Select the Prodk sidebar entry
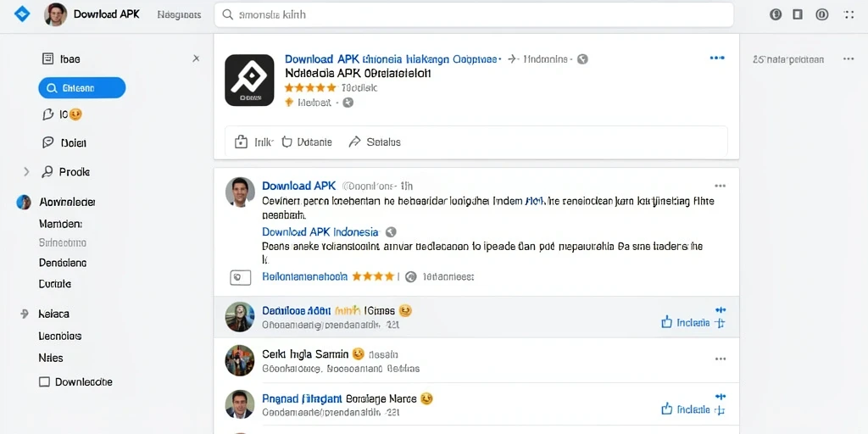This screenshot has height=434, width=868. [66, 172]
